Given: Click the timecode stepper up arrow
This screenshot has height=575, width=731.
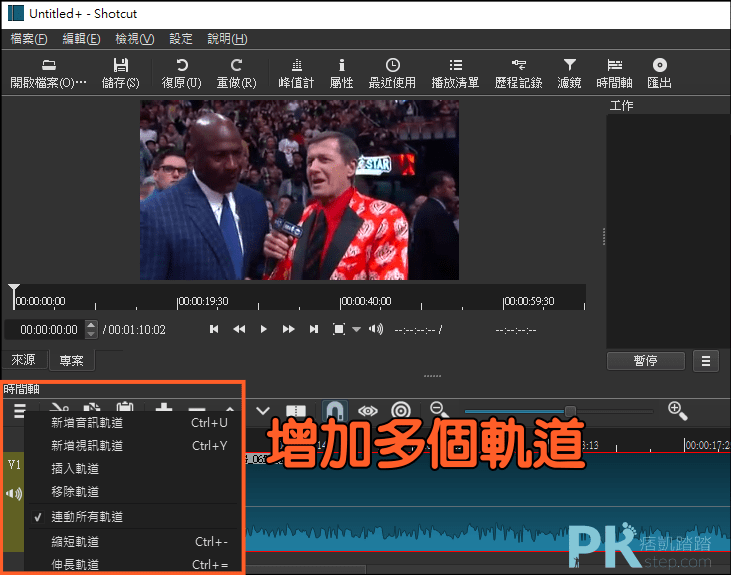Looking at the screenshot, I should tap(91, 325).
